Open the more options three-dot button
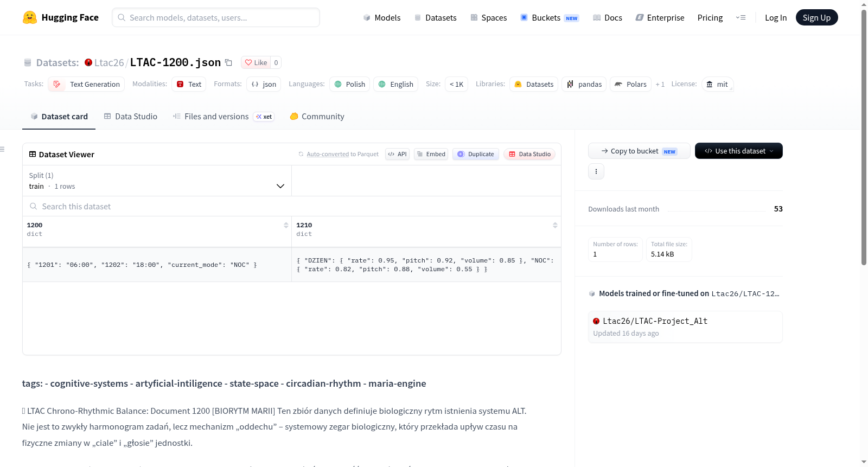This screenshot has width=868, height=467. point(596,171)
